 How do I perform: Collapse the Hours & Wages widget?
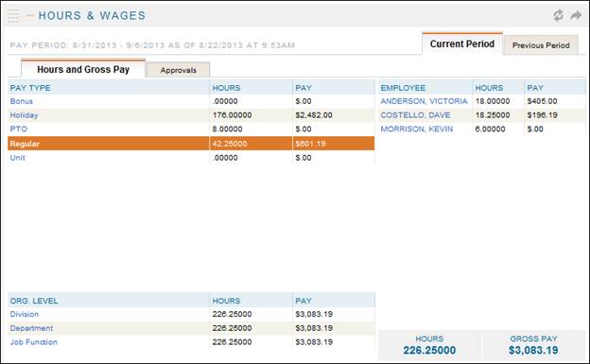(30, 16)
